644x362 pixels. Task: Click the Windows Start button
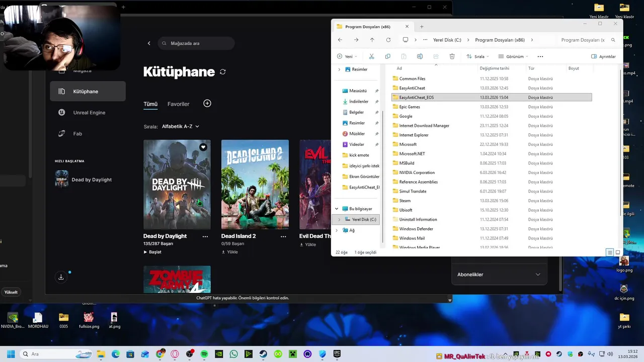[x=11, y=354]
